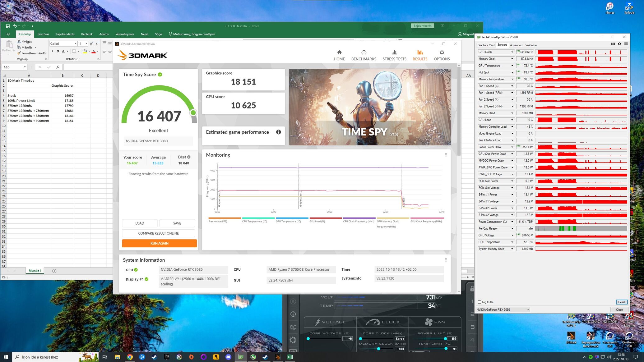
Task: Adjust the Power Limit slider handle
Action: click(x=445, y=339)
